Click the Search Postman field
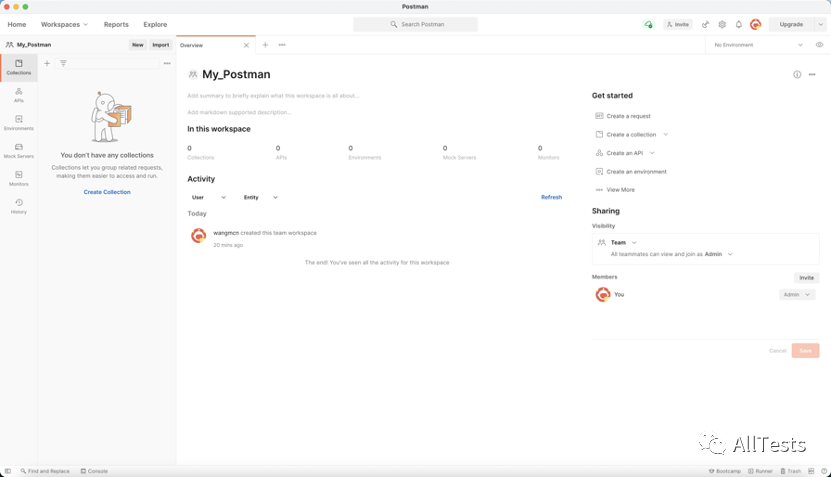The height and width of the screenshot is (478, 832). click(415, 24)
